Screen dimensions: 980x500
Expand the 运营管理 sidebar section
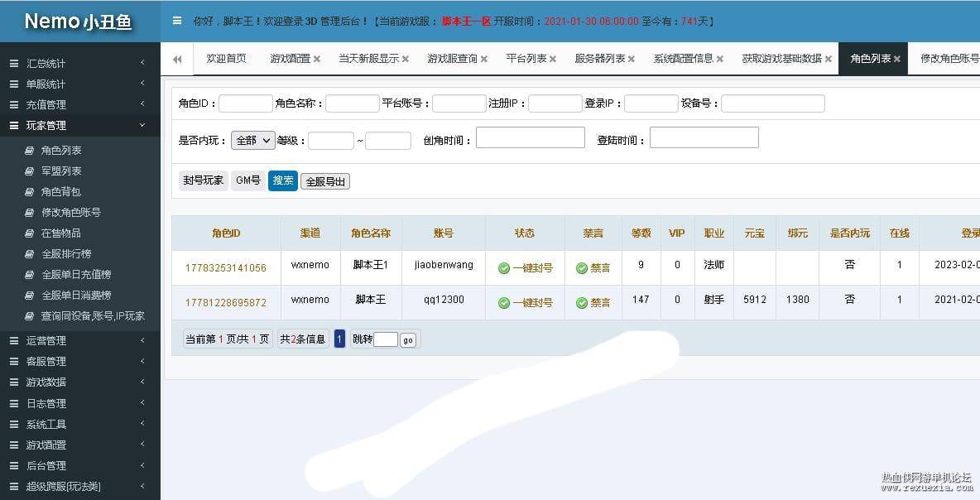tap(46, 340)
